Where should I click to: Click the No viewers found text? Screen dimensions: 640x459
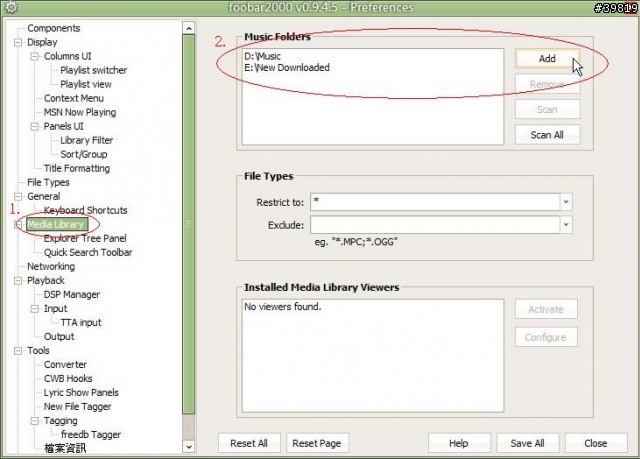[282, 307]
